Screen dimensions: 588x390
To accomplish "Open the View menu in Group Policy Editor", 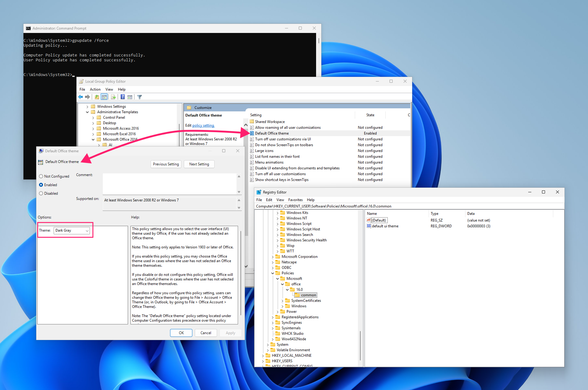I will click(x=109, y=89).
